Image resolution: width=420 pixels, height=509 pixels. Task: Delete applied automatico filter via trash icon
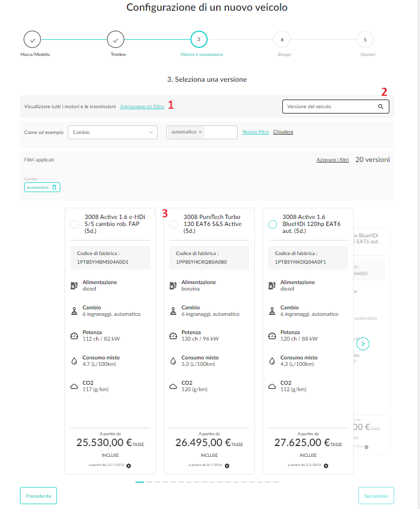[54, 187]
